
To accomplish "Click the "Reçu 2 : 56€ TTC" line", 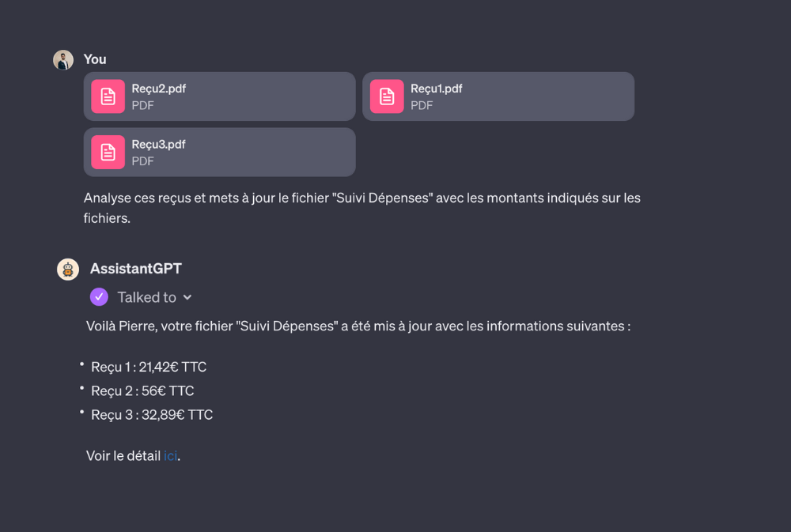I will pyautogui.click(x=142, y=391).
